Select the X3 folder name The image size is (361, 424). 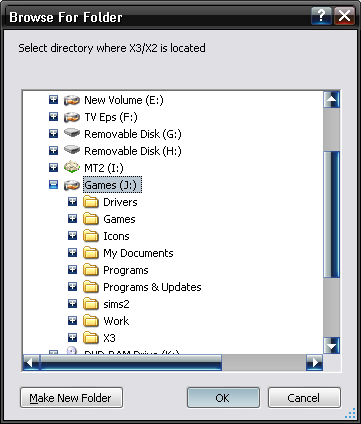tap(109, 338)
